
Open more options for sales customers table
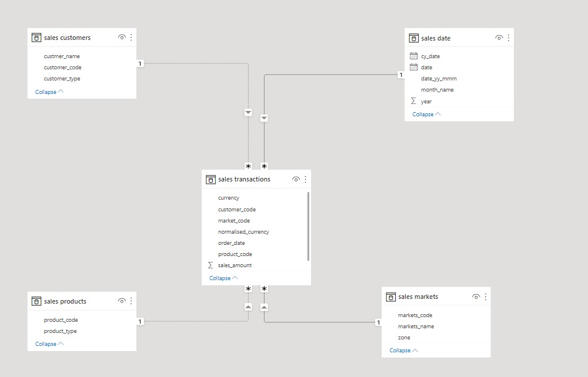pos(131,37)
